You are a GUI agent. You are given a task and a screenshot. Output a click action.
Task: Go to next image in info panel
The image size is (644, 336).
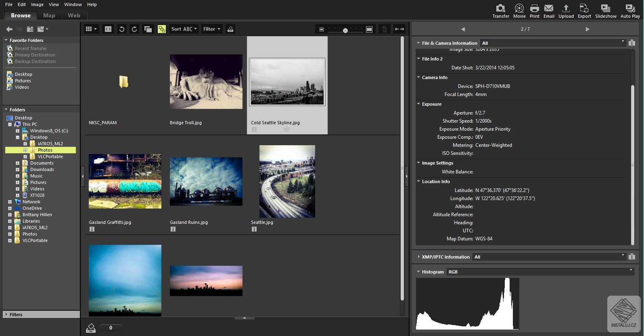coord(587,29)
